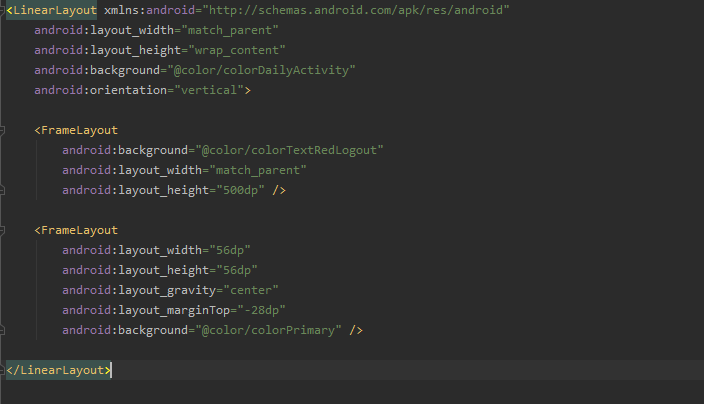This screenshot has height=404, width=704.
Task: Collapse the fold marker beside the </LinearLayout> closing tag
Action: tap(2, 371)
